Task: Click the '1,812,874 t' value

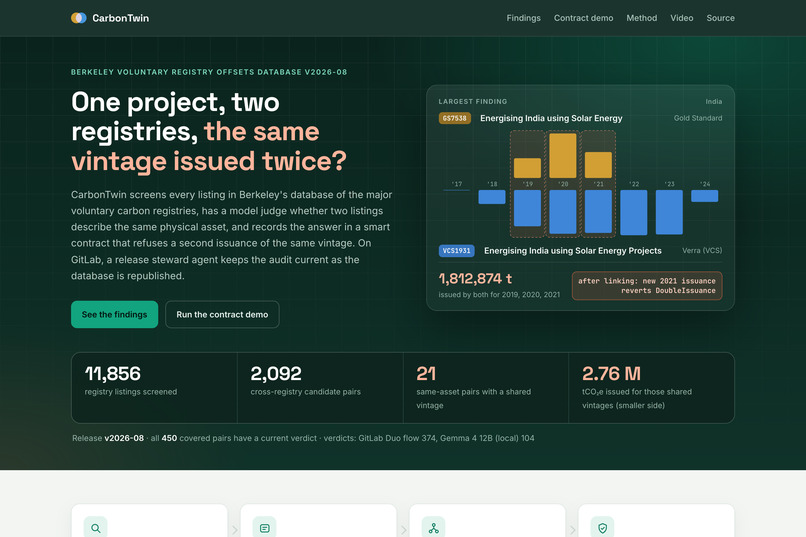Action: coord(475,279)
